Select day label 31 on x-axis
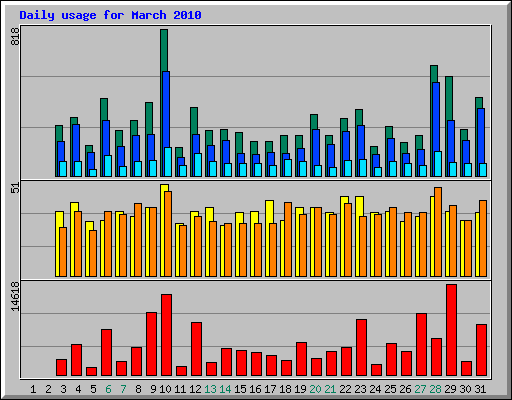 coord(480,389)
